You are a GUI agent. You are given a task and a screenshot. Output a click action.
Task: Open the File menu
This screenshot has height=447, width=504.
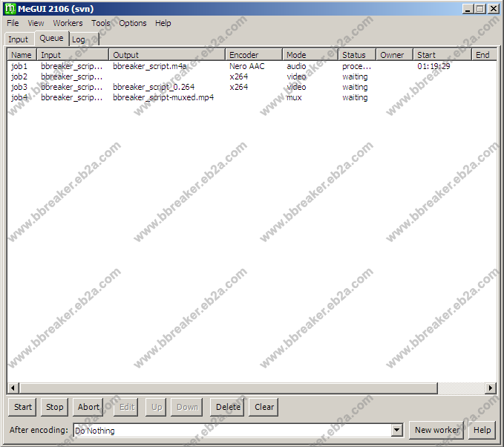coord(13,23)
